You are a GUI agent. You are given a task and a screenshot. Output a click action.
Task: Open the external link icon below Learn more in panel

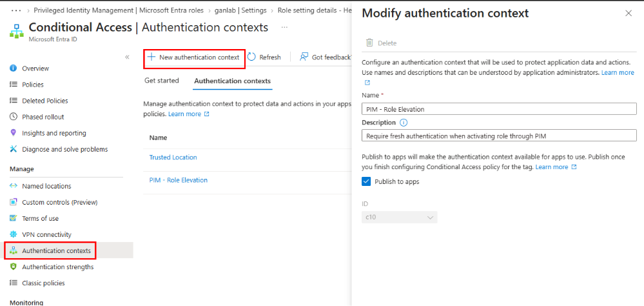point(367,83)
